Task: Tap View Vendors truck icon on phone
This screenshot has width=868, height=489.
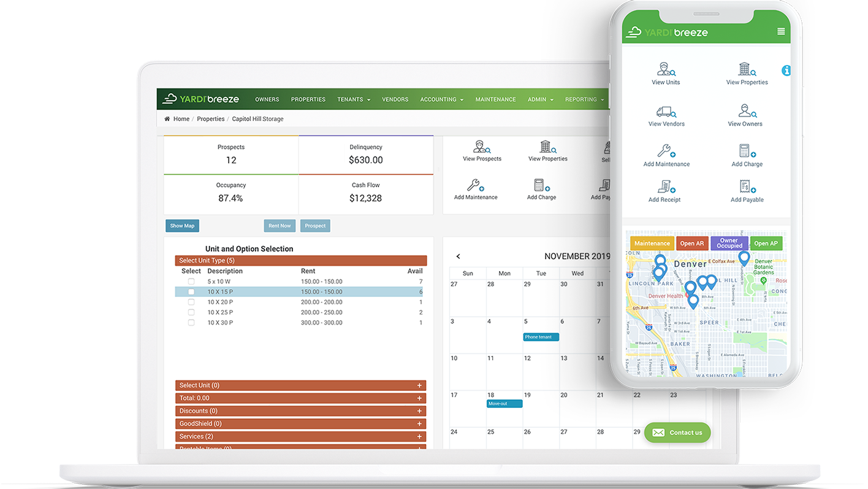Action: click(x=666, y=112)
